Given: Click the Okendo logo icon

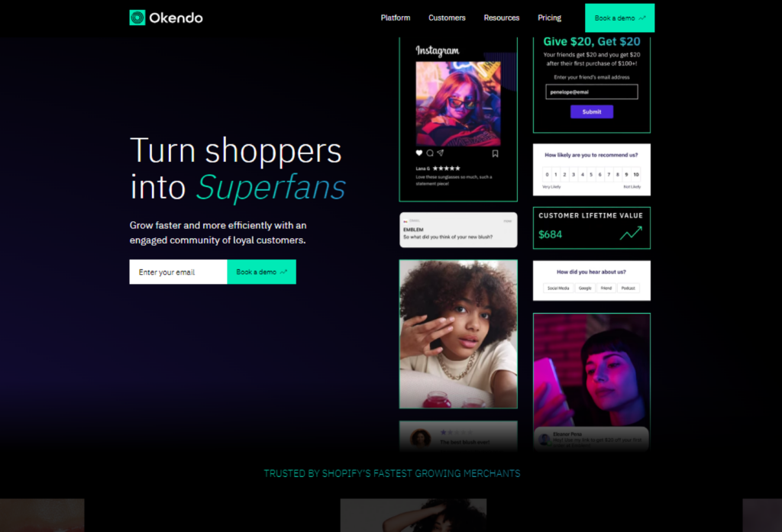Looking at the screenshot, I should [137, 18].
